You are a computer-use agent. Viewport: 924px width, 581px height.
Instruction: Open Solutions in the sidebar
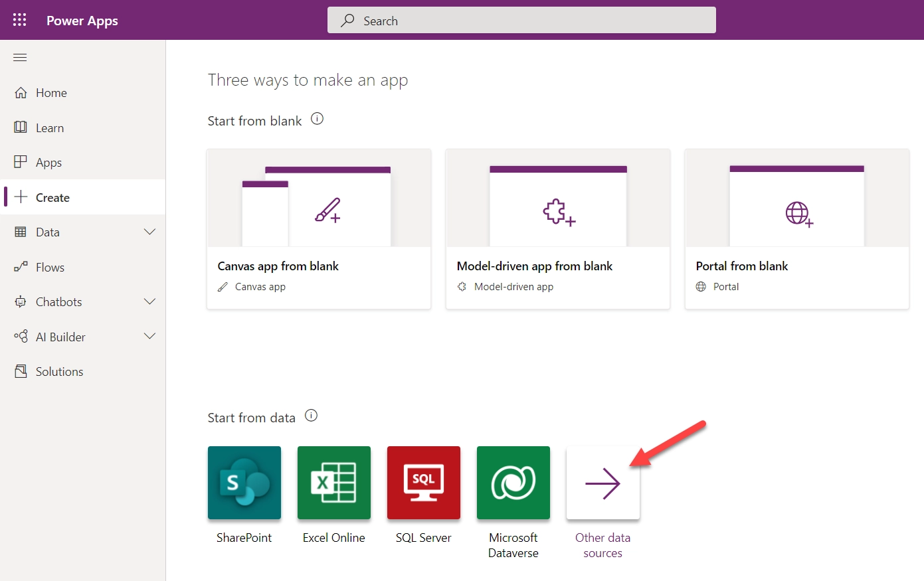pyautogui.click(x=83, y=371)
